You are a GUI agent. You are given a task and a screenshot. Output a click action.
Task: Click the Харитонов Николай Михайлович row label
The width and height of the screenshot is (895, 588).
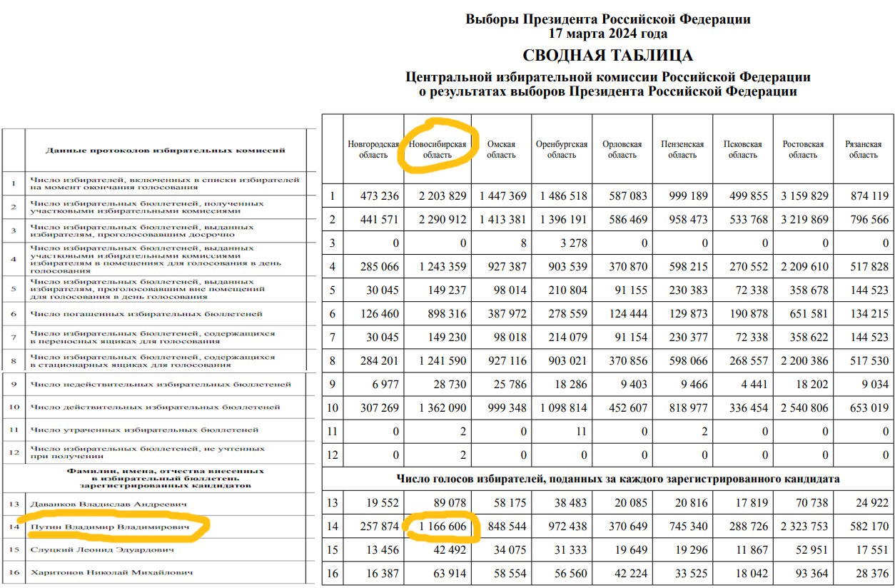111,573
